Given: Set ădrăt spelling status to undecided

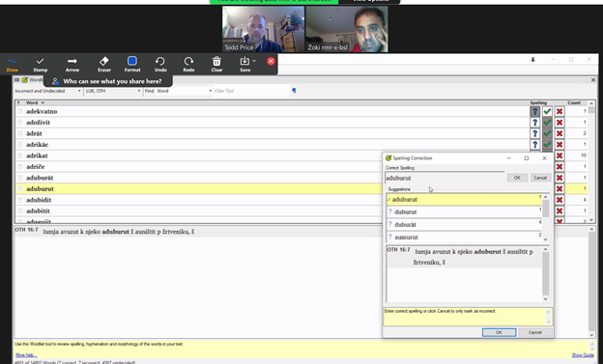Looking at the screenshot, I should (534, 134).
